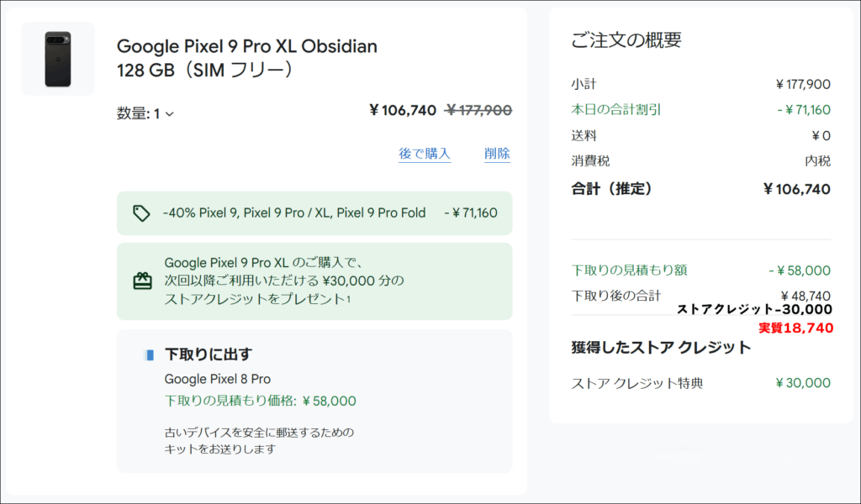The height and width of the screenshot is (504, 861).
Task: Click the 削除 link
Action: pos(497,154)
